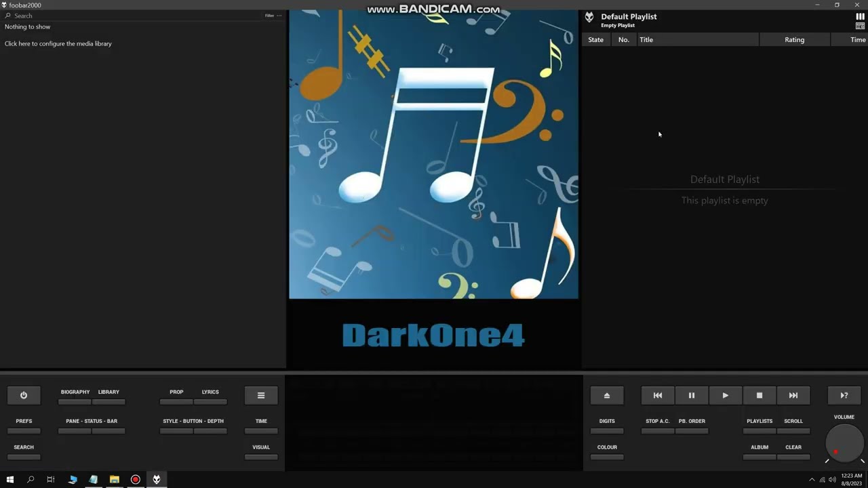Viewport: 868px width, 488px height.
Task: Click the 'Nothing to show' library text
Action: point(28,26)
